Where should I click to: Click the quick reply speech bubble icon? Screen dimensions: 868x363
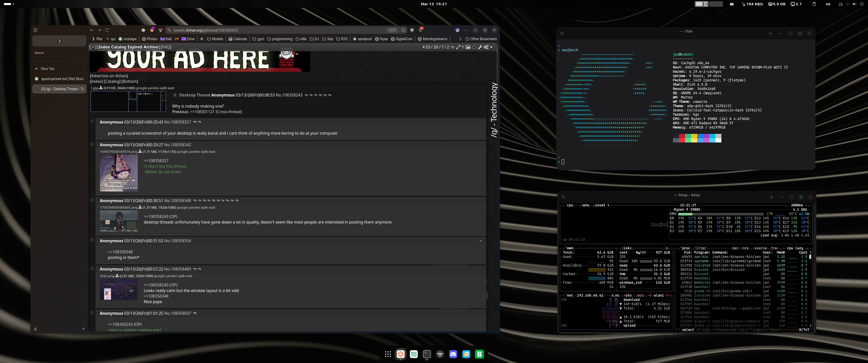click(474, 47)
